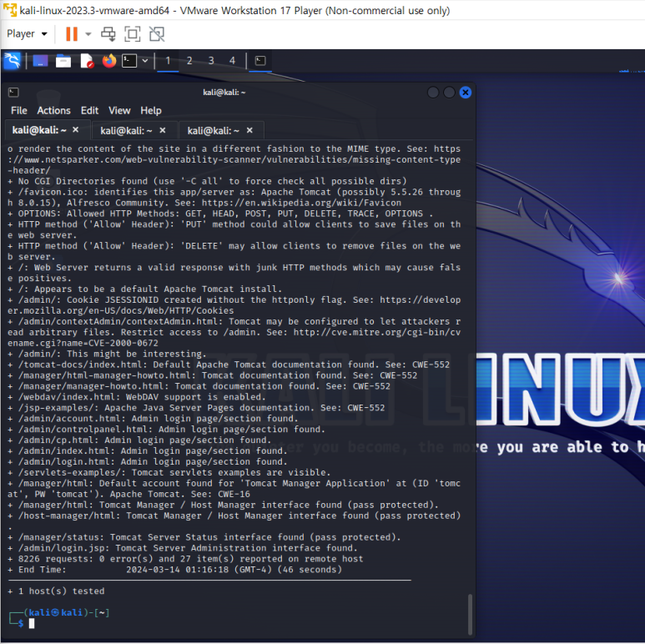Open the Edit menu in terminal

click(x=89, y=111)
